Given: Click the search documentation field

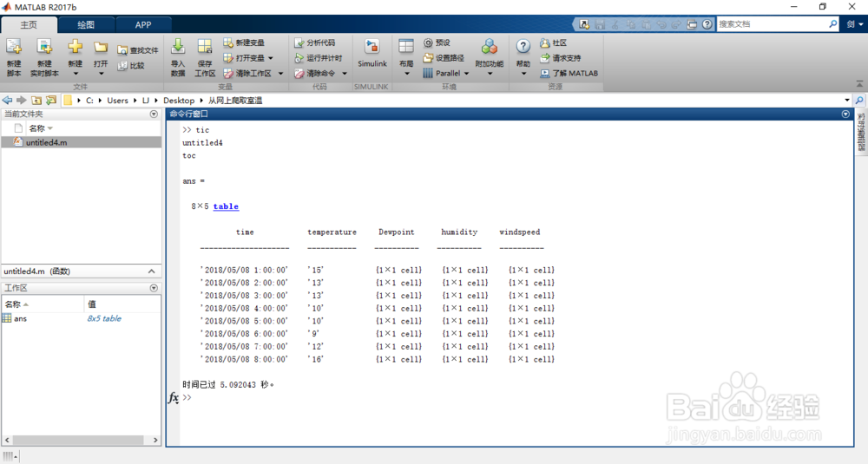Looking at the screenshot, I should tap(773, 24).
